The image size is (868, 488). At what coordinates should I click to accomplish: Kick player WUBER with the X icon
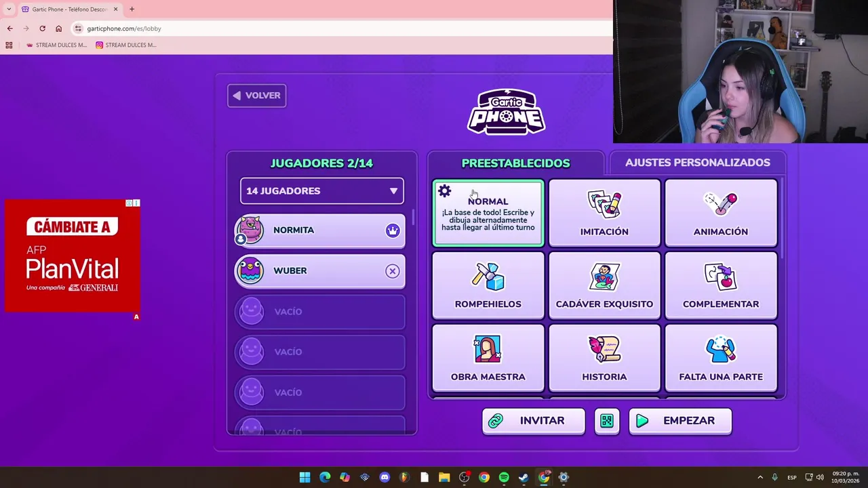[x=393, y=271]
